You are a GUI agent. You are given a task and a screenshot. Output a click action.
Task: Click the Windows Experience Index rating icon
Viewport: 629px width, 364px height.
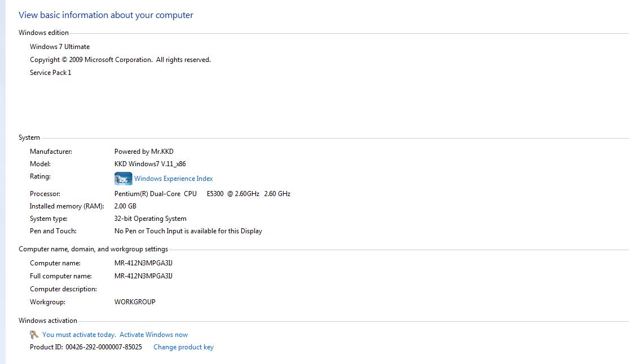(123, 179)
